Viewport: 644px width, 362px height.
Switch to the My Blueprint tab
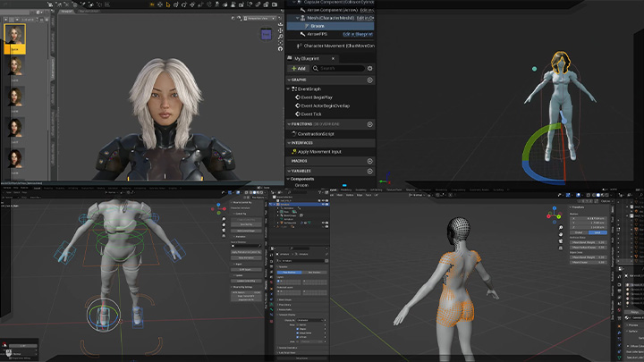307,59
